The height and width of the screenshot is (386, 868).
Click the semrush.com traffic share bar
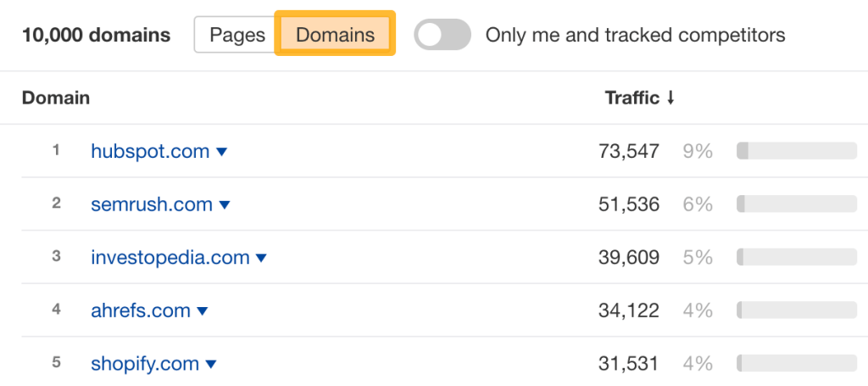pyautogui.click(x=797, y=204)
